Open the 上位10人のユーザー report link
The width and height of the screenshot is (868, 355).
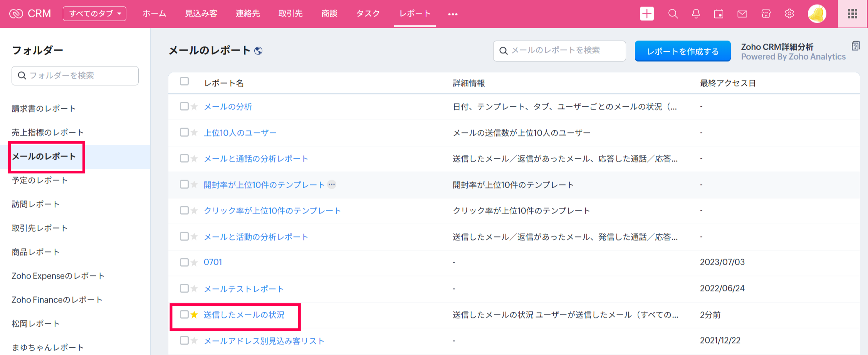pyautogui.click(x=240, y=133)
